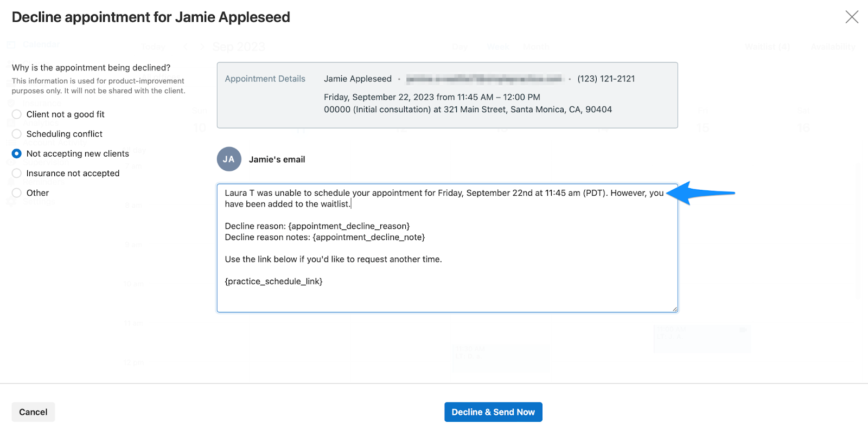Click the Appointment Details label

pyautogui.click(x=265, y=79)
